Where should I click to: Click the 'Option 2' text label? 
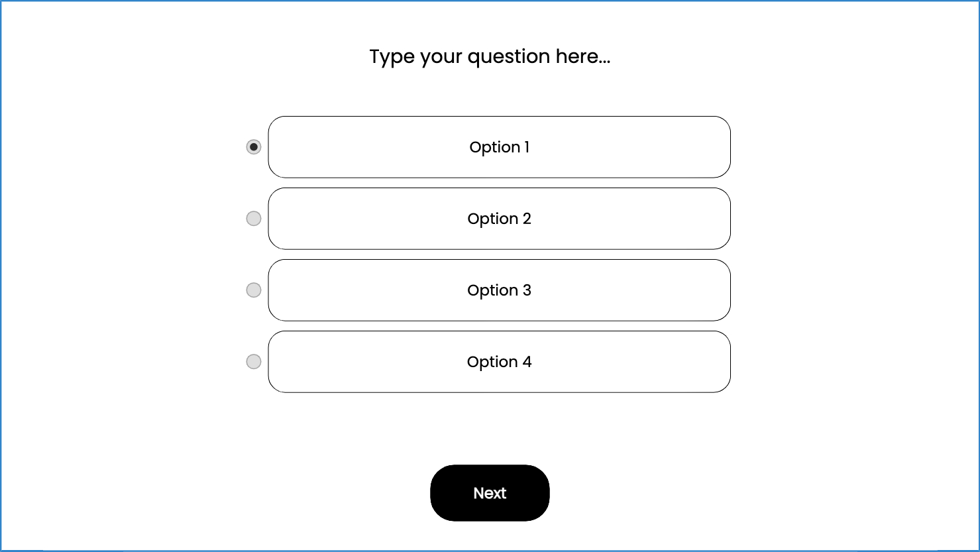[x=499, y=219]
